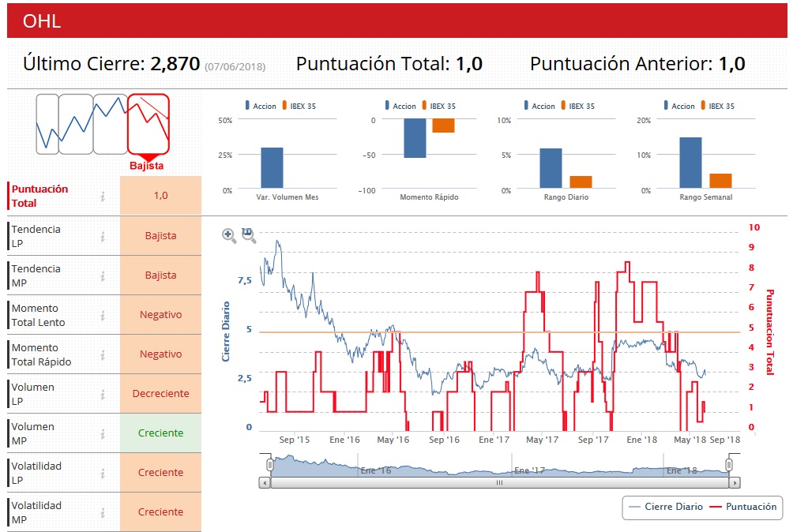The image size is (793, 532).
Task: Toggle Cierre Diario line in chart legend
Action: point(665,506)
